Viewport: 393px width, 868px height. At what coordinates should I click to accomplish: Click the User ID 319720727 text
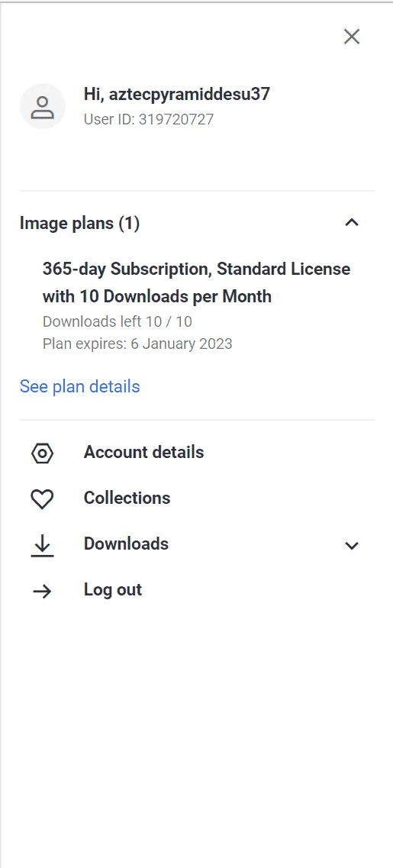pos(148,120)
